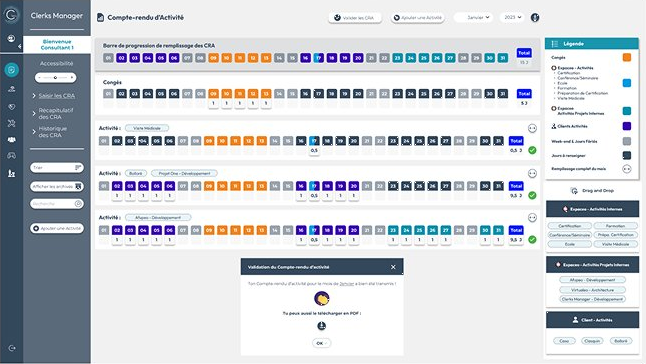Select the Bolloré client chip in right panel
This screenshot has width=646, height=364.
[x=621, y=341]
